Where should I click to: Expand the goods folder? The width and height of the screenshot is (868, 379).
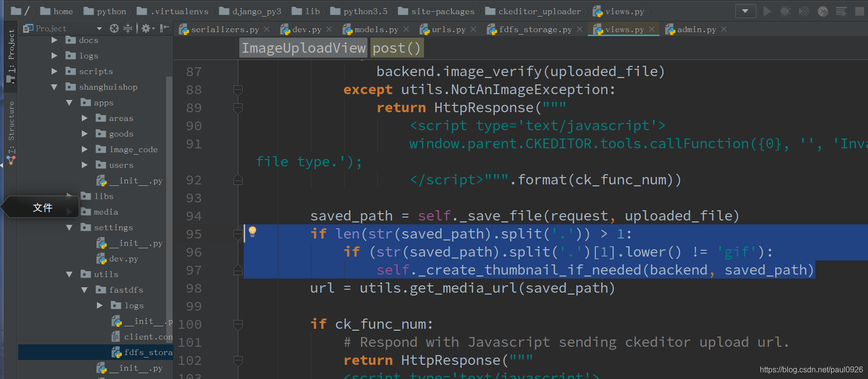[85, 134]
